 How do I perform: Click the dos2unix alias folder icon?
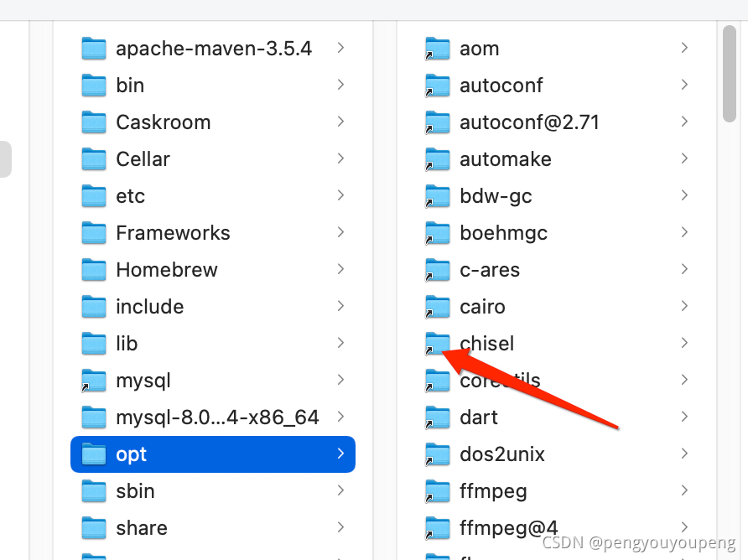[x=438, y=454]
